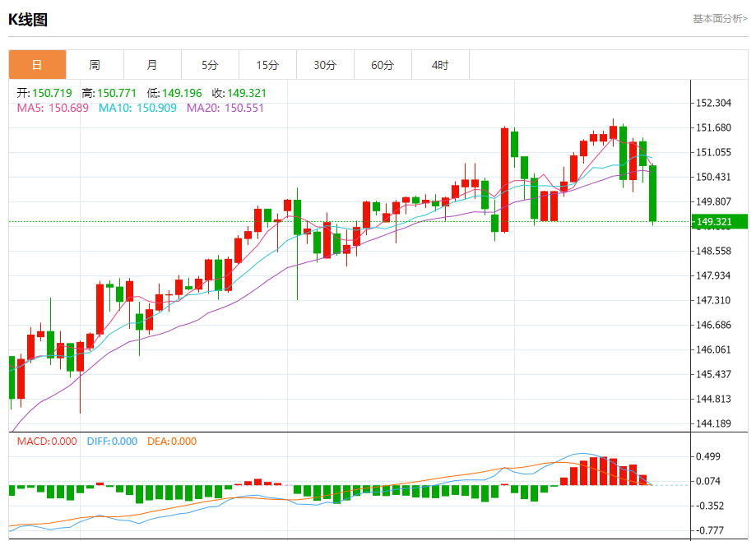
Task: Click the MA10: 150.909 indicator label
Action: (138, 108)
